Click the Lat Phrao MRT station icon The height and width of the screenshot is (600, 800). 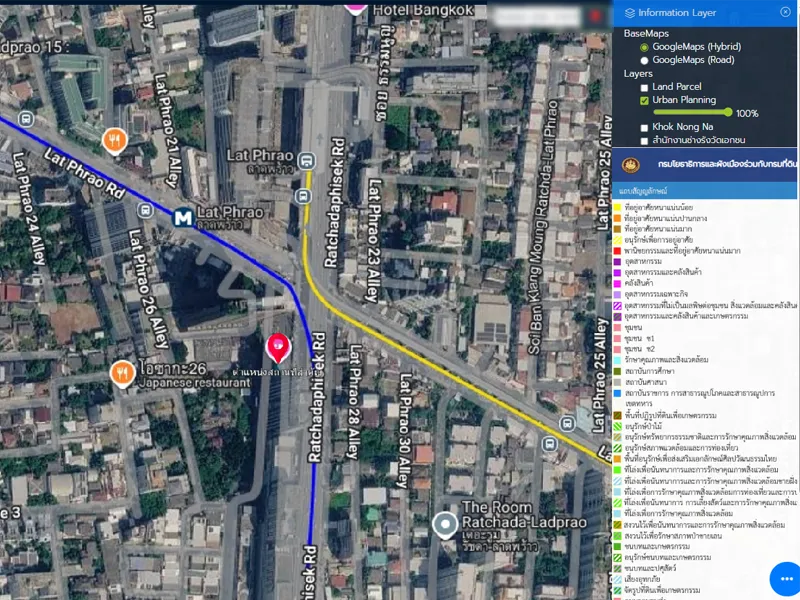pyautogui.click(x=184, y=216)
